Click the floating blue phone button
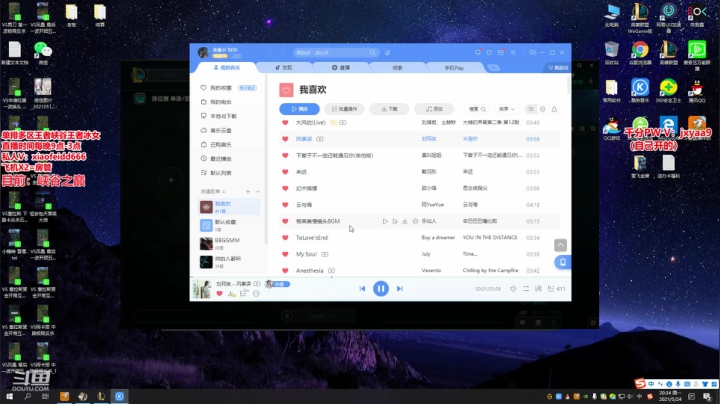 pos(562,262)
